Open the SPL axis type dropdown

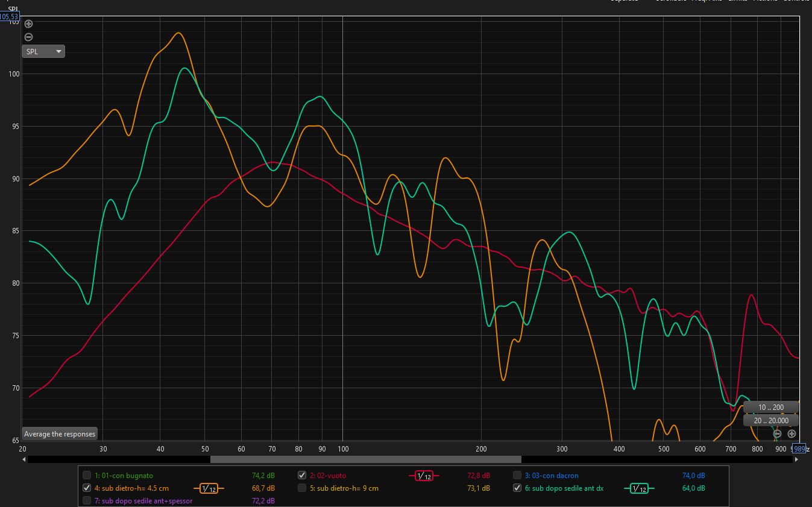click(43, 52)
